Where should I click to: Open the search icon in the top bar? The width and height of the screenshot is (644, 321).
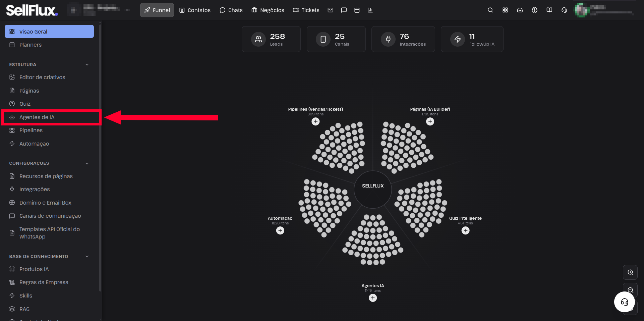pyautogui.click(x=490, y=10)
